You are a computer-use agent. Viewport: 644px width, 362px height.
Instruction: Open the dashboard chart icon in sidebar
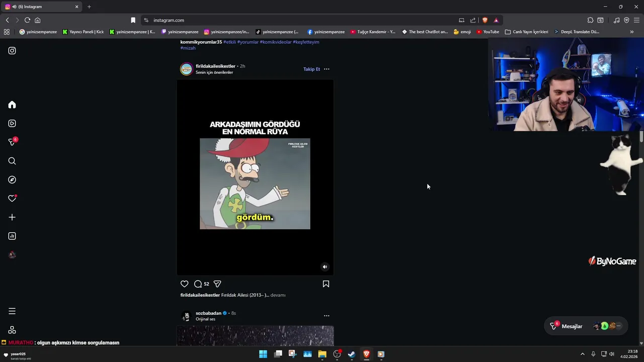(x=12, y=236)
